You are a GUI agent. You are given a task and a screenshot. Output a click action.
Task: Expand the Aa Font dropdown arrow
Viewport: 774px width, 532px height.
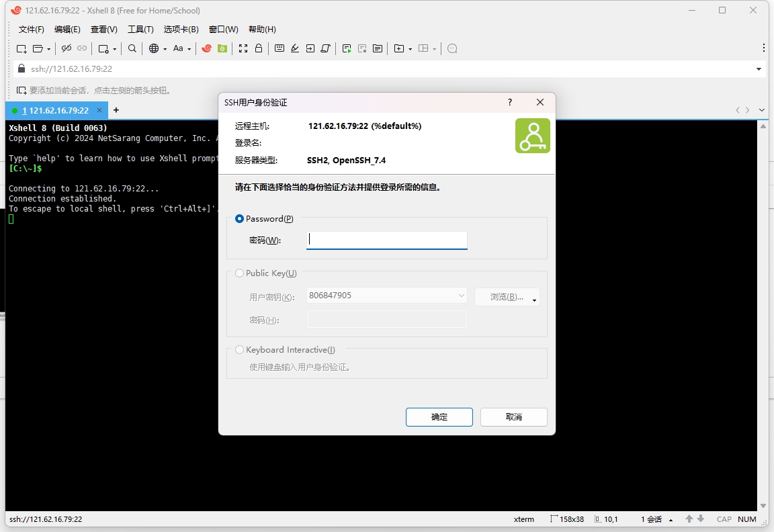tap(189, 49)
